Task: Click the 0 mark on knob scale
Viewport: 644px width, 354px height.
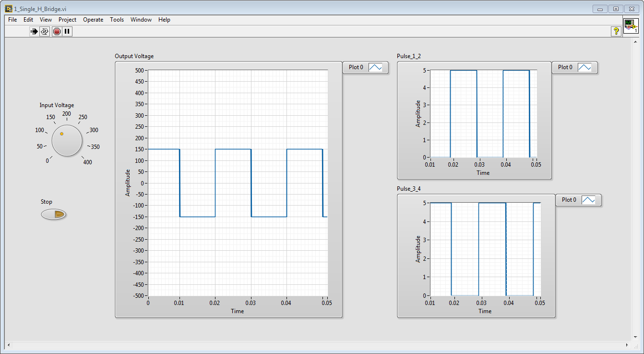Action: (x=47, y=161)
